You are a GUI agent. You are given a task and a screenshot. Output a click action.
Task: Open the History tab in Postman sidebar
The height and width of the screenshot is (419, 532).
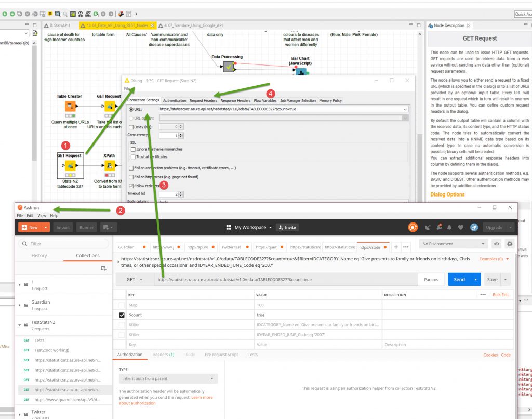tap(39, 255)
